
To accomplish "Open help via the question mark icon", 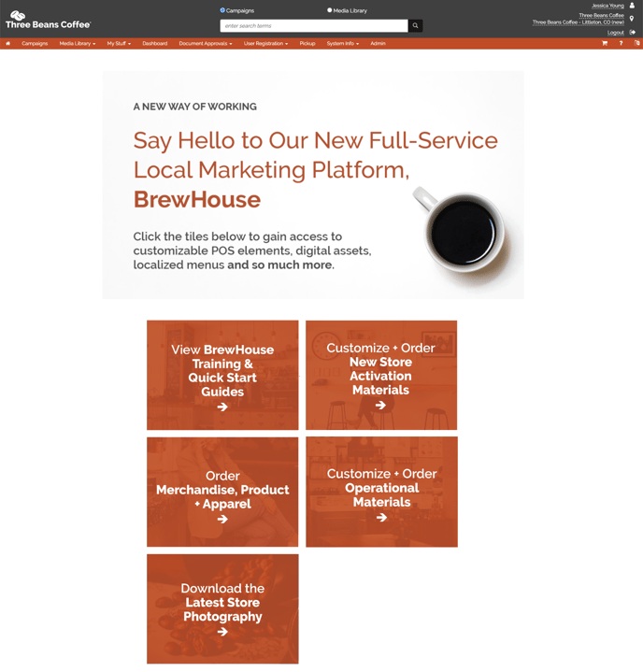I will pyautogui.click(x=621, y=43).
